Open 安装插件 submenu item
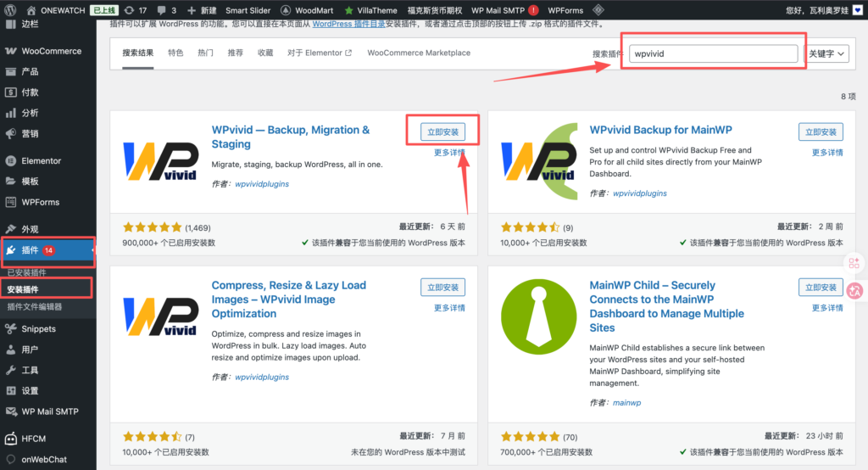This screenshot has height=470, width=868. (x=23, y=289)
